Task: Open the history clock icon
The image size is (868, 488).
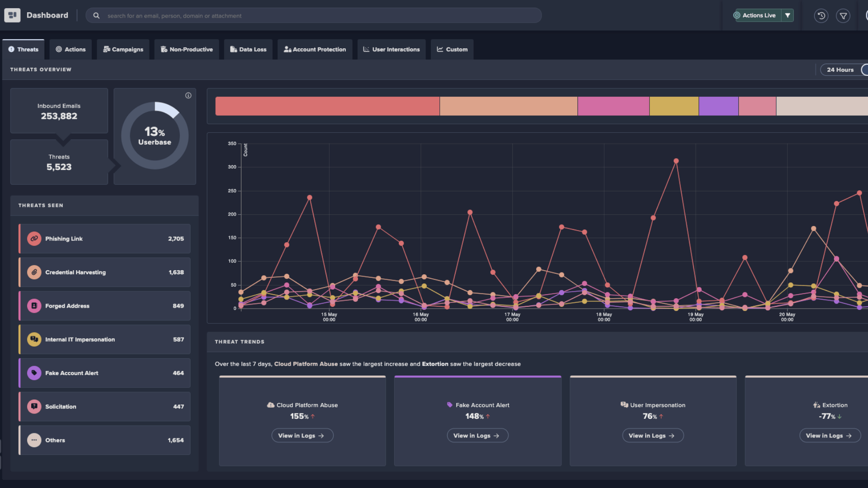Action: [821, 16]
